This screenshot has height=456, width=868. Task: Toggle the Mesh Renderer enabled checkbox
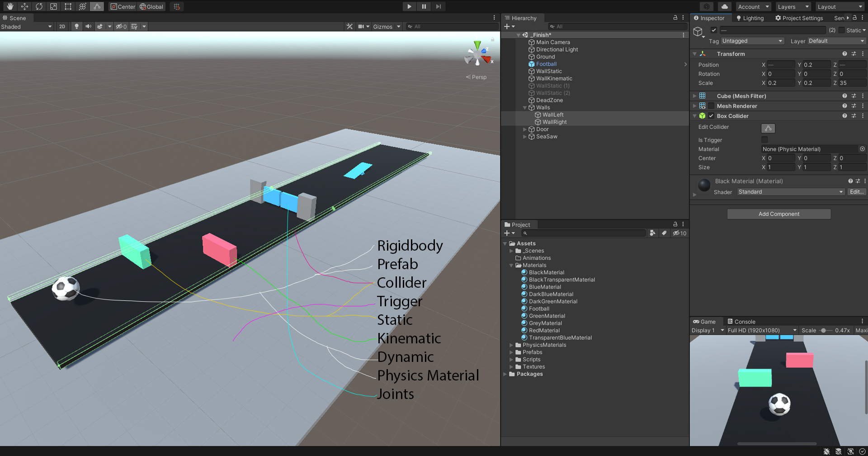coord(711,106)
